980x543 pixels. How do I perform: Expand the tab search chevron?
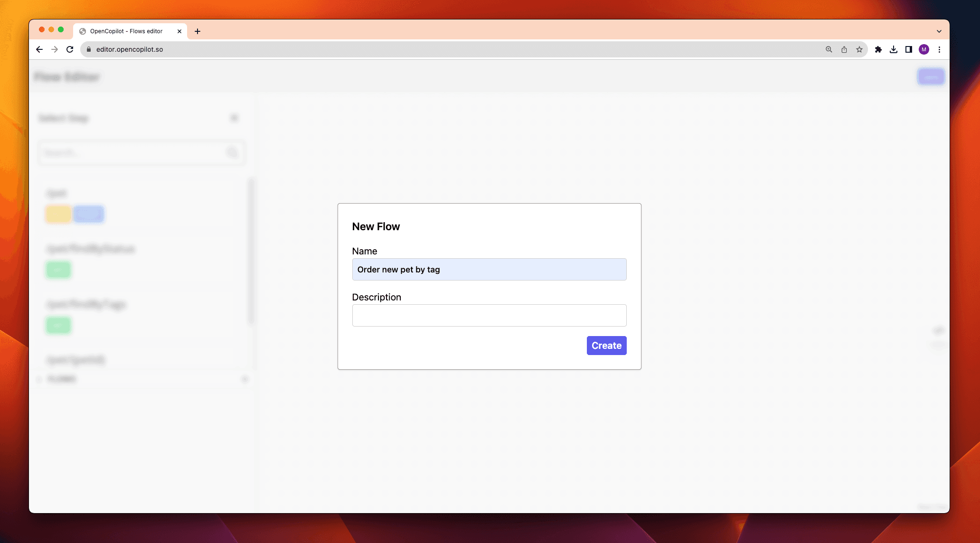click(x=939, y=31)
